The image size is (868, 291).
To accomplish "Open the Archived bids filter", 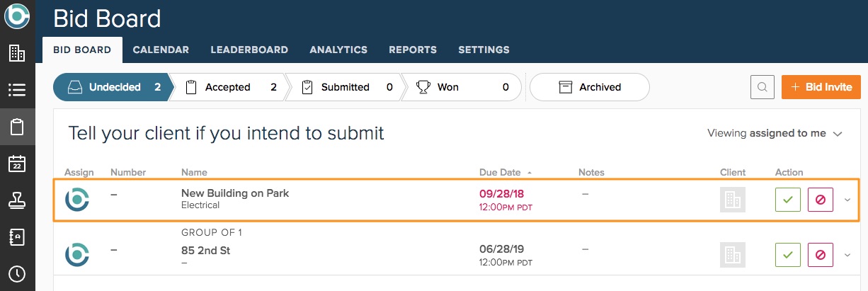I will pyautogui.click(x=590, y=87).
